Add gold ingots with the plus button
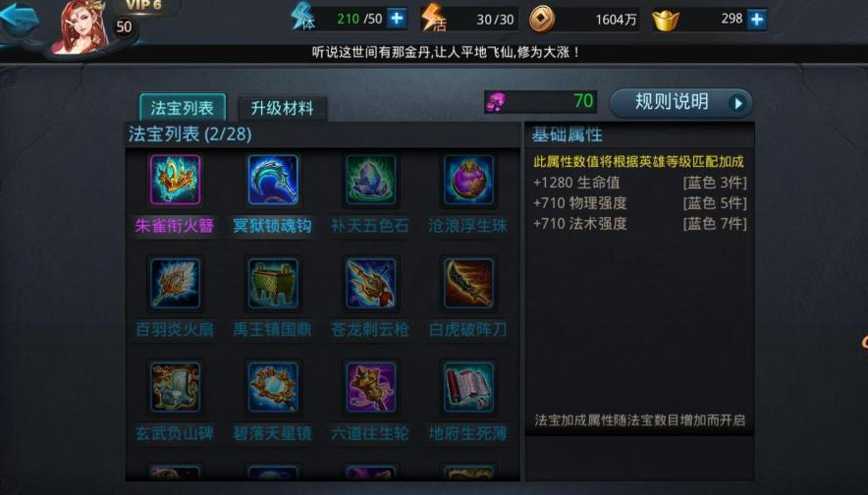The image size is (868, 495). [757, 20]
